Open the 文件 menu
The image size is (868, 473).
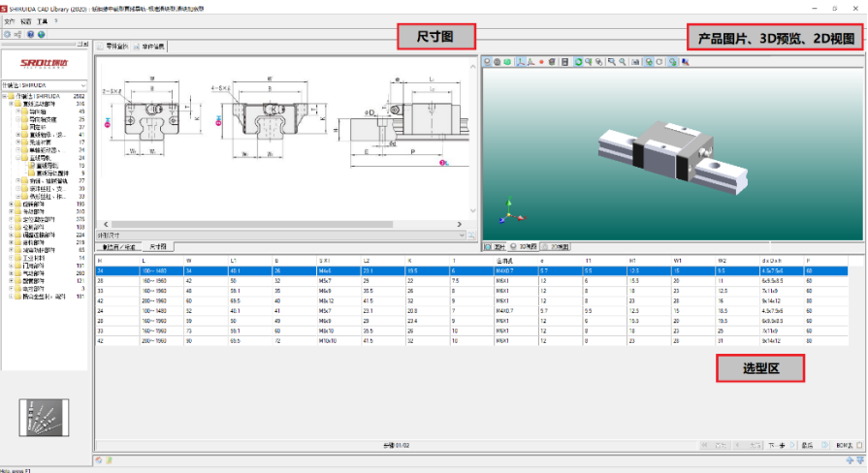coord(9,20)
